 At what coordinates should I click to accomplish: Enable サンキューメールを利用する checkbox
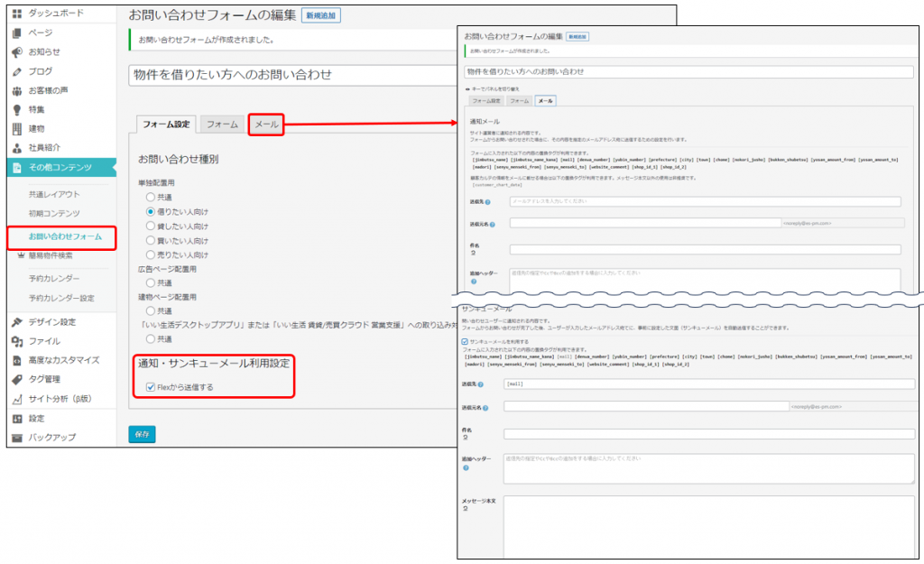pyautogui.click(x=465, y=342)
